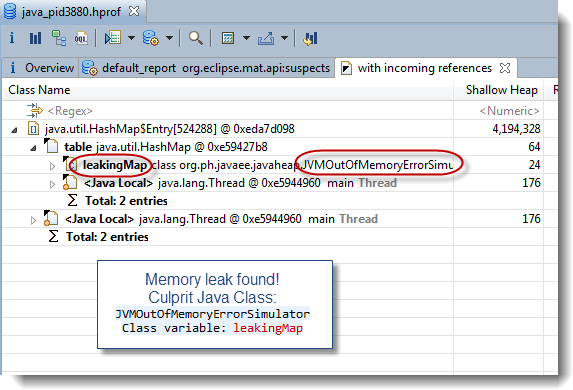The image size is (573, 390).
Task: Collapse the HashMap$Entry[524288] tree node
Action: tap(14, 129)
